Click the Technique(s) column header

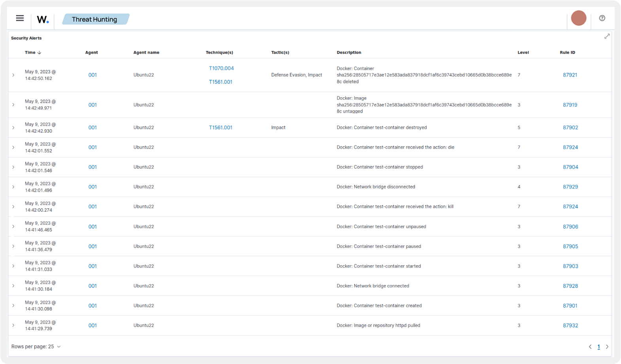pos(219,53)
